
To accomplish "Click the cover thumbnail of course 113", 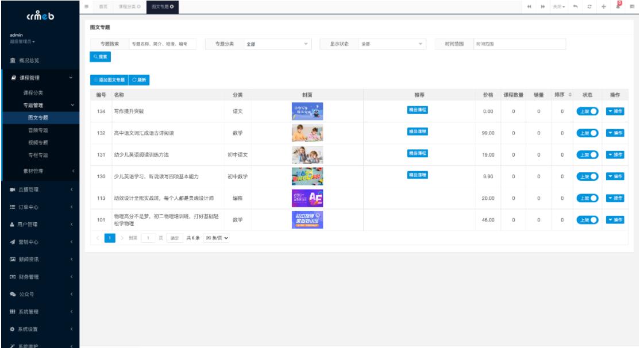I will tap(307, 198).
